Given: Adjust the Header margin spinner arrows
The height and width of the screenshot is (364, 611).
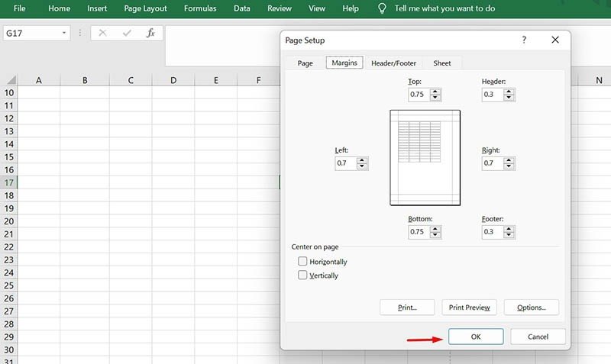Looking at the screenshot, I should [509, 95].
